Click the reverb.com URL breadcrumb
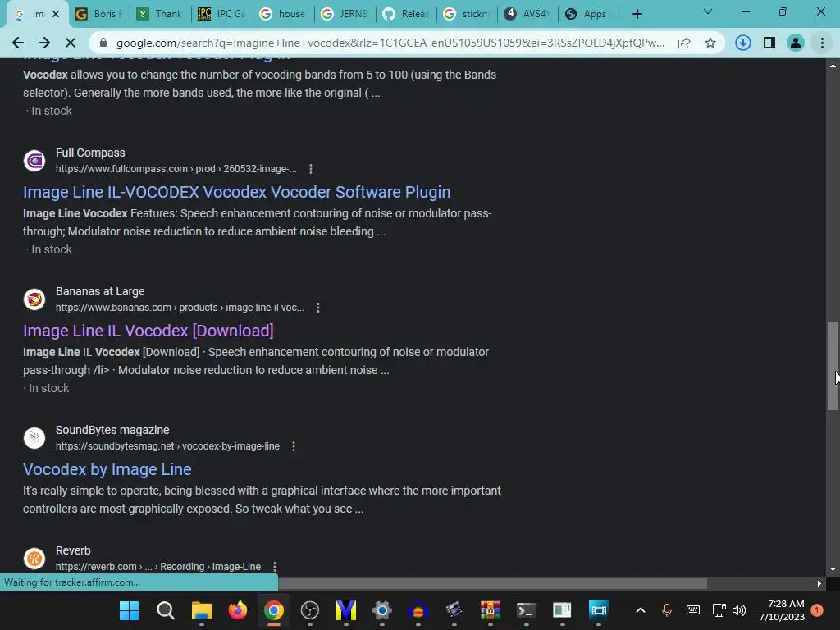 pos(158,567)
